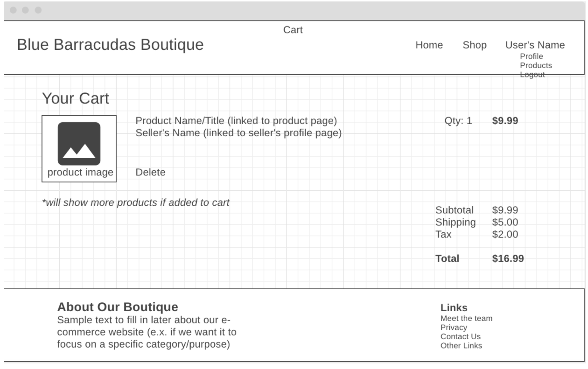This screenshot has width=588, height=369.
Task: Click the bold $9.99 item price
Action: click(505, 121)
